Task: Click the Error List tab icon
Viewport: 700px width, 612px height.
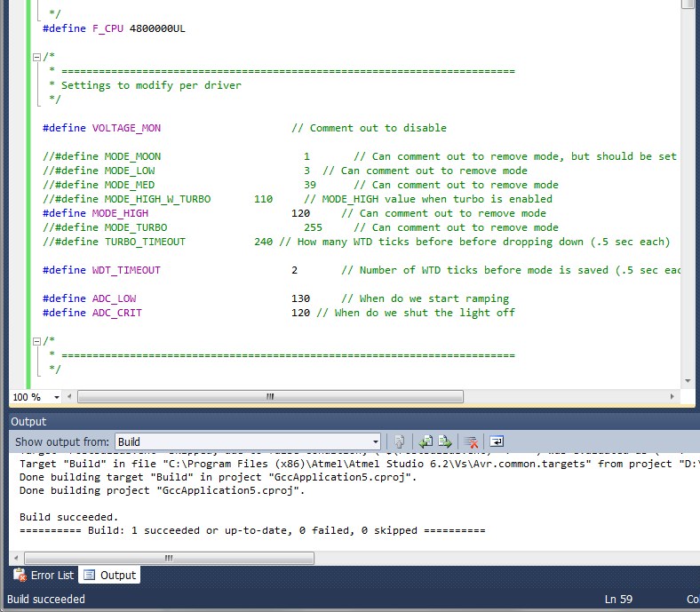Action: [20, 575]
